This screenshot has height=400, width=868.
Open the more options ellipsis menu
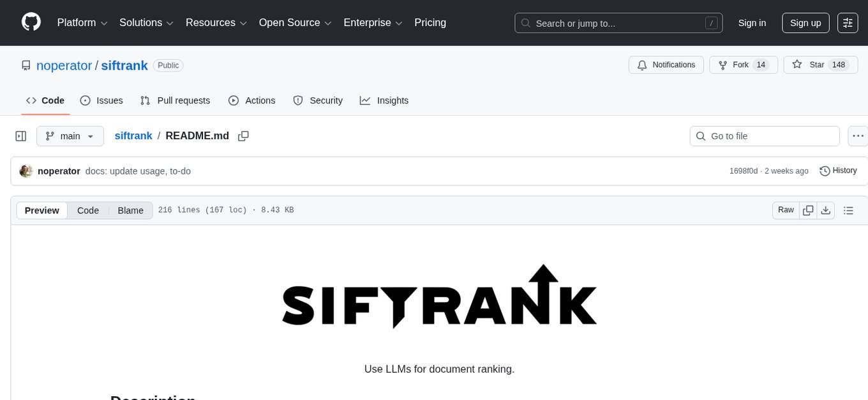coord(858,136)
